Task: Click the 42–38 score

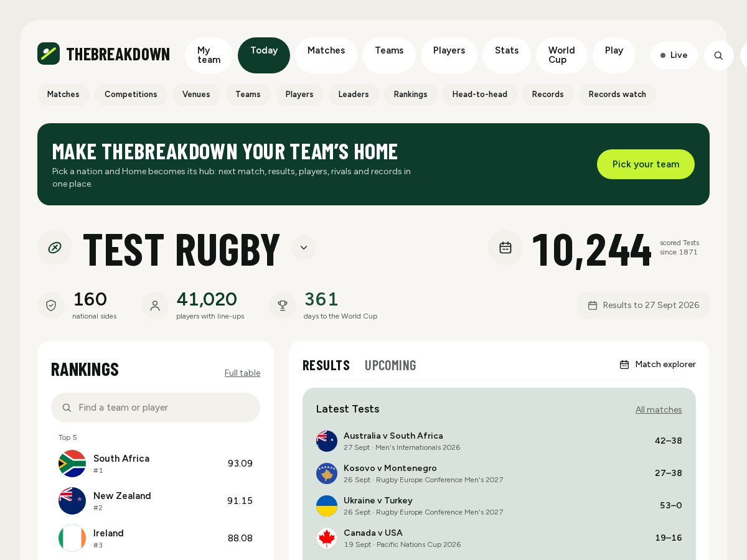Action: point(669,441)
